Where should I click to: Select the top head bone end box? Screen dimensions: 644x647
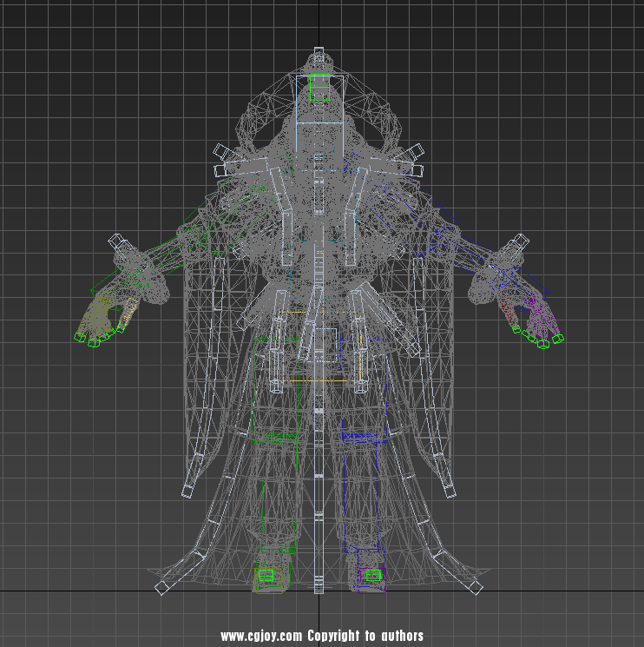pyautogui.click(x=319, y=58)
